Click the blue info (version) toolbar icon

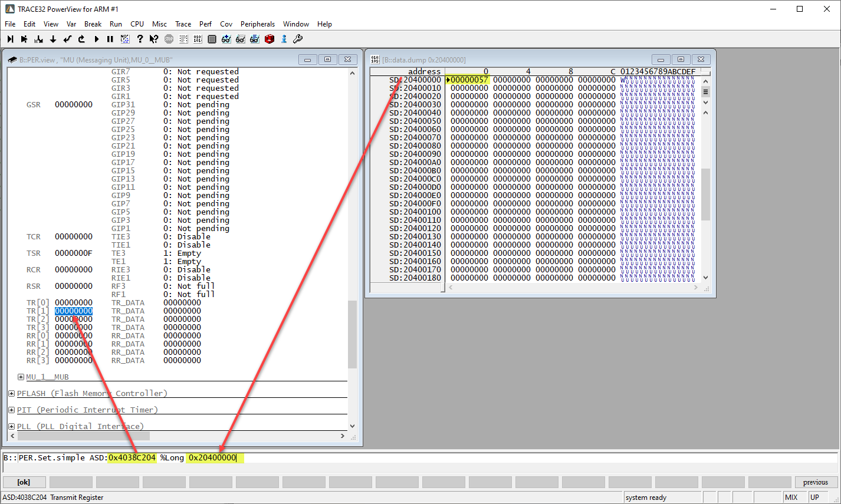coord(284,39)
